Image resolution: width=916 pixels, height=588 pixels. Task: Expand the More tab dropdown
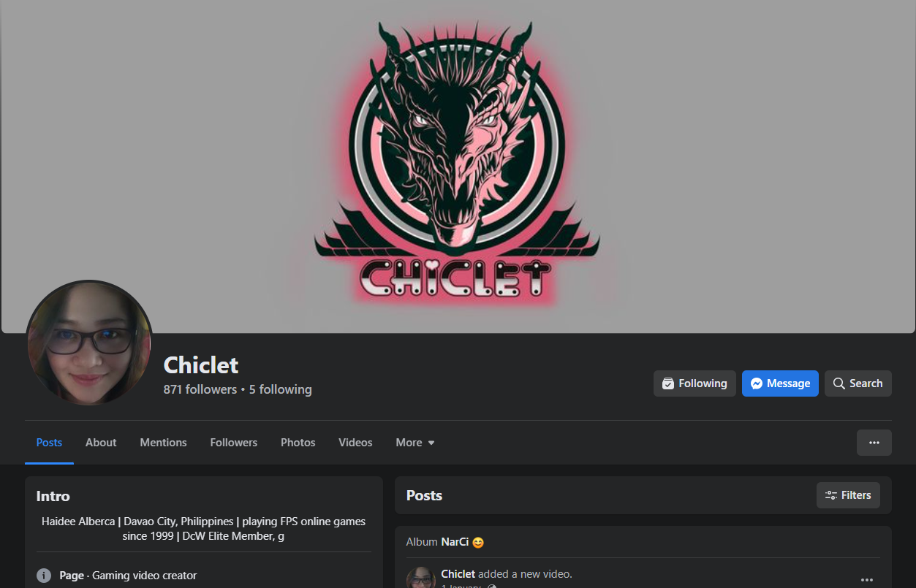(x=415, y=443)
